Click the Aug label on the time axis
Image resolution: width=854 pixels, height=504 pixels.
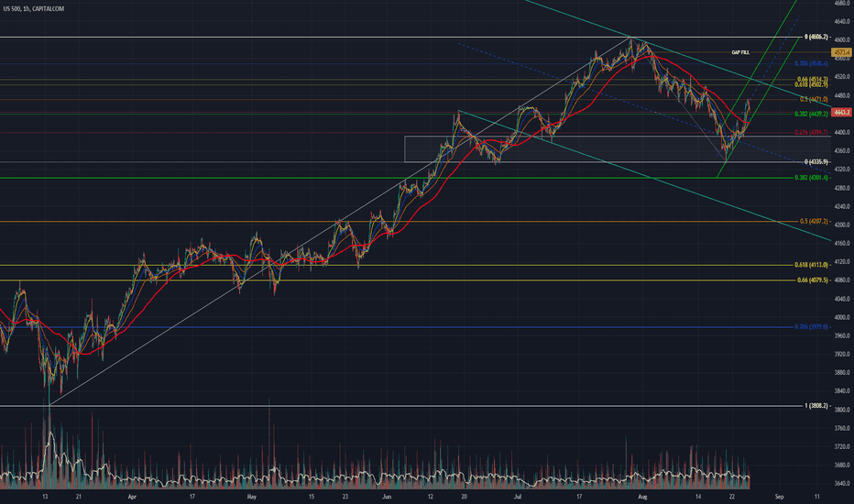coord(642,497)
